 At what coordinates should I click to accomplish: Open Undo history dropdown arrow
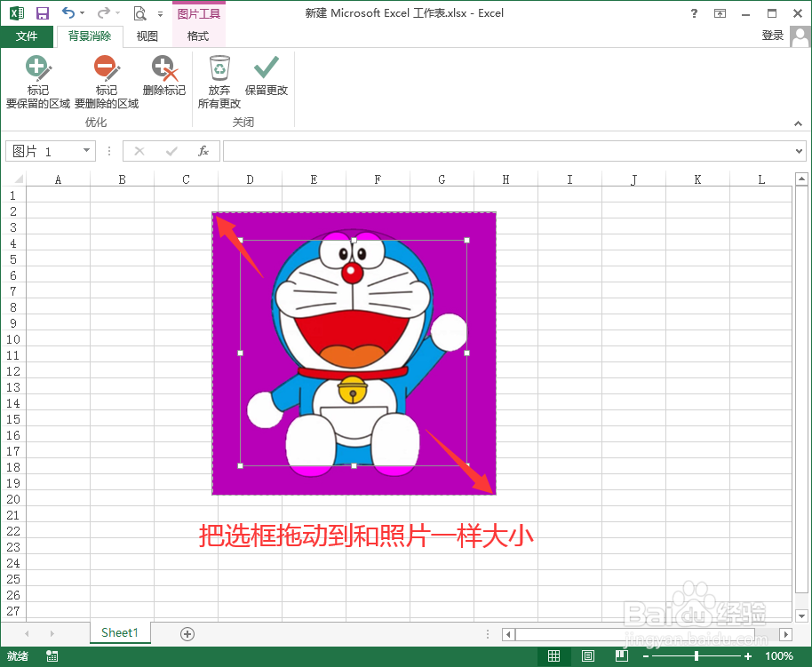(x=83, y=13)
